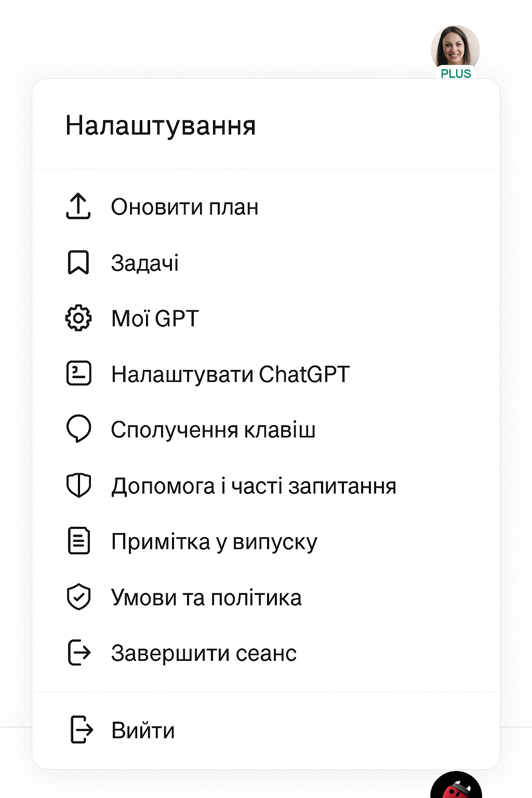Open Допомога і часті запитання link

(266, 486)
